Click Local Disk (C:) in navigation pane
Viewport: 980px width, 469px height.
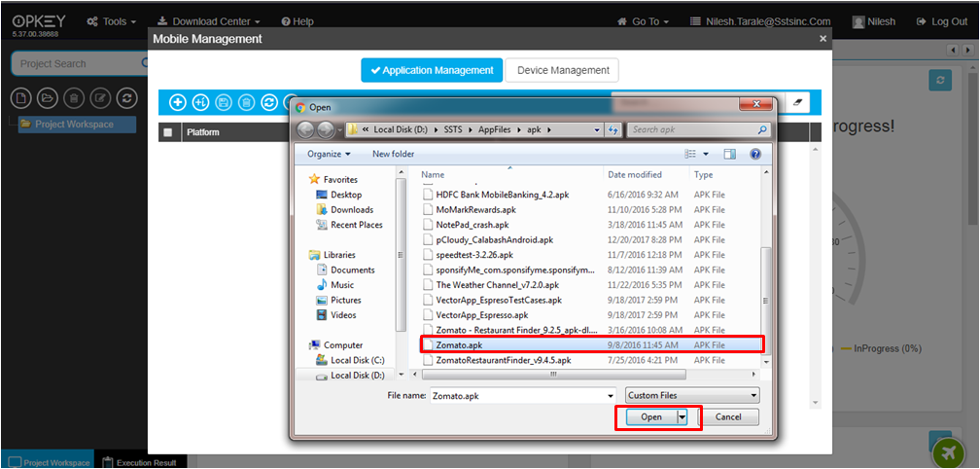point(350,360)
